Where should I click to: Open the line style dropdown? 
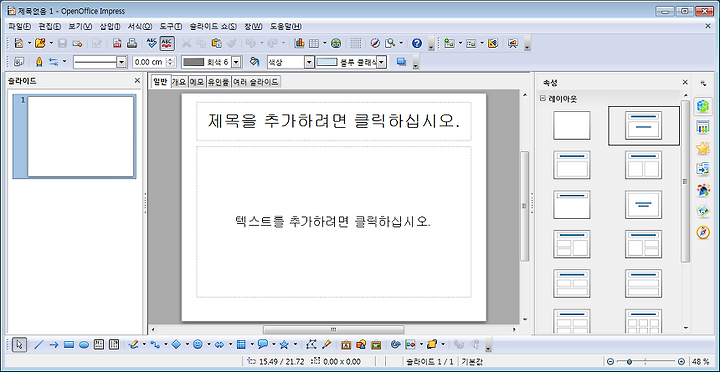[122, 62]
